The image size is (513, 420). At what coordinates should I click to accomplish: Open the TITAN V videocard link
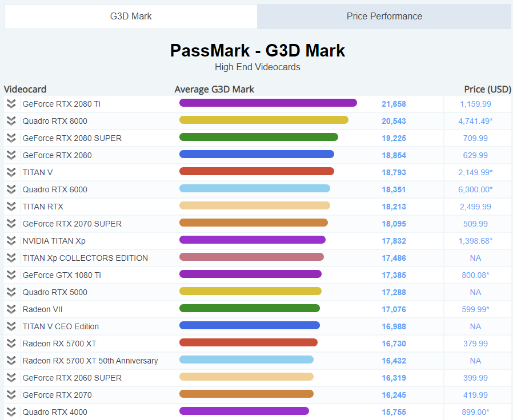tap(37, 172)
